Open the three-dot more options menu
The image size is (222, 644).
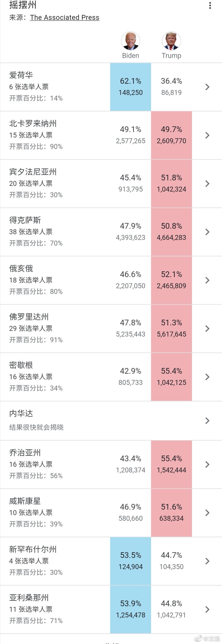coord(210,5)
